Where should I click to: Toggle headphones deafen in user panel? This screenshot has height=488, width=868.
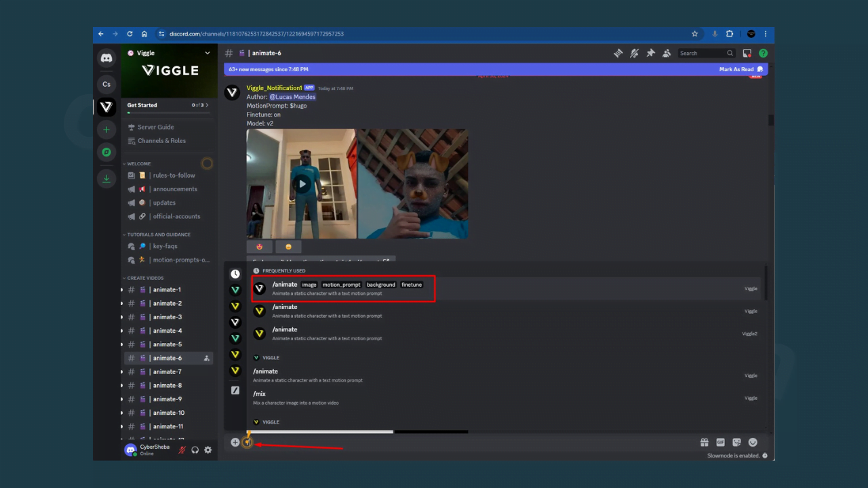195,450
